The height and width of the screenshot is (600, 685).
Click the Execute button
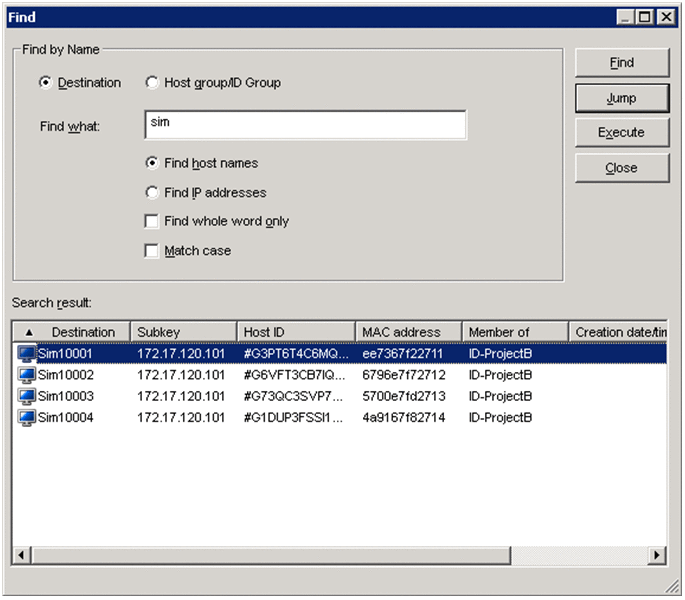[x=621, y=133]
